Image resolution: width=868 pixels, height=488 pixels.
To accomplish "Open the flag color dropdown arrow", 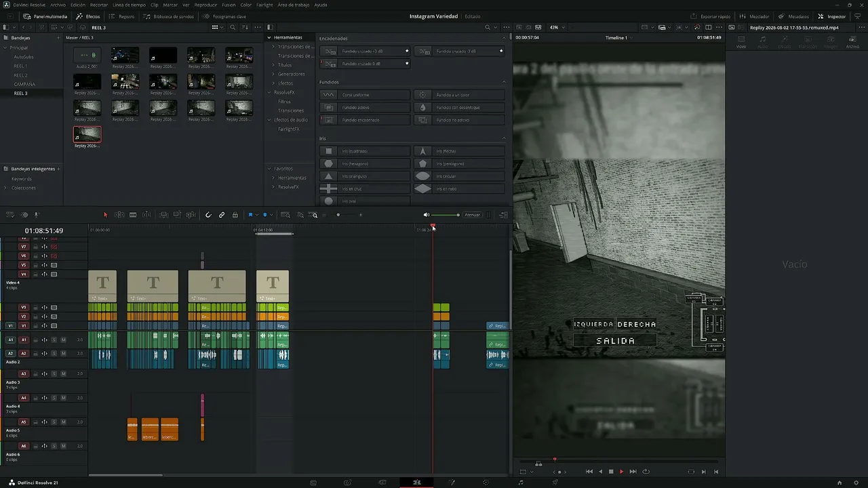I will [x=256, y=215].
